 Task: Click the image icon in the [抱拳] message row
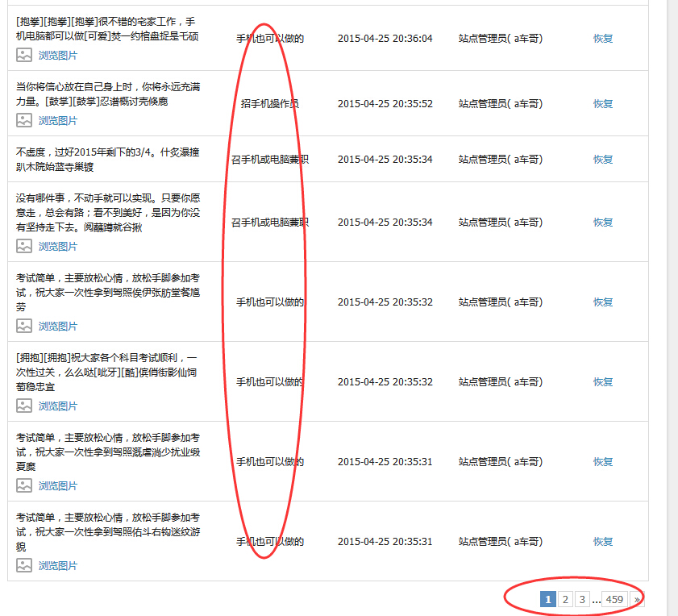click(x=24, y=55)
